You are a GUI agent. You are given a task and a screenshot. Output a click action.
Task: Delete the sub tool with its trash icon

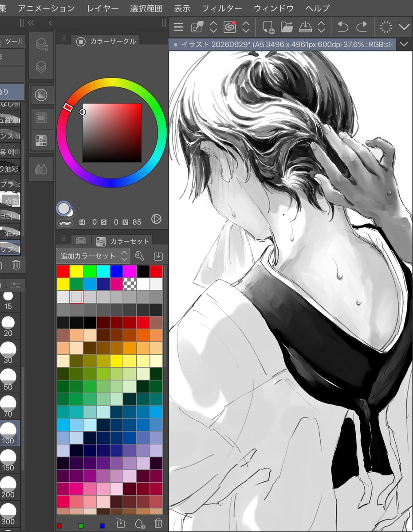pos(16,265)
